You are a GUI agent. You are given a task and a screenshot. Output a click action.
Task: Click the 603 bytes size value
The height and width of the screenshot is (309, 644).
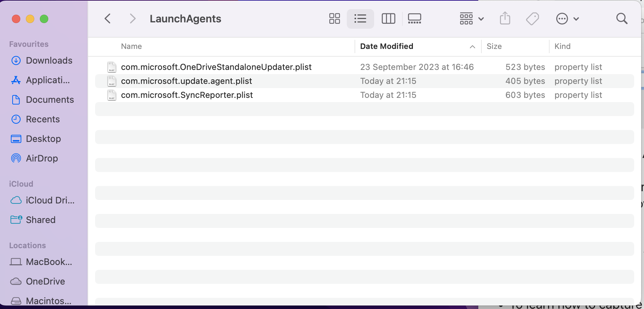[525, 95]
